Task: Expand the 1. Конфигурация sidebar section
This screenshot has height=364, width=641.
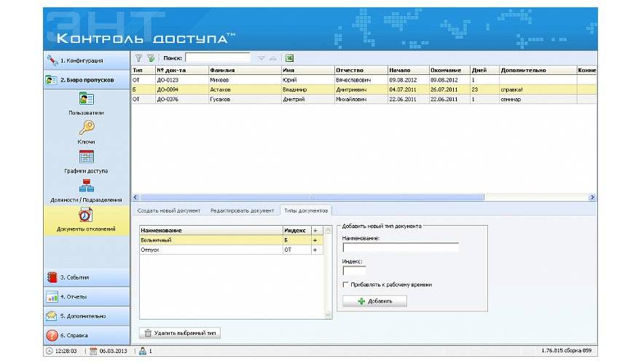Action: tap(86, 60)
